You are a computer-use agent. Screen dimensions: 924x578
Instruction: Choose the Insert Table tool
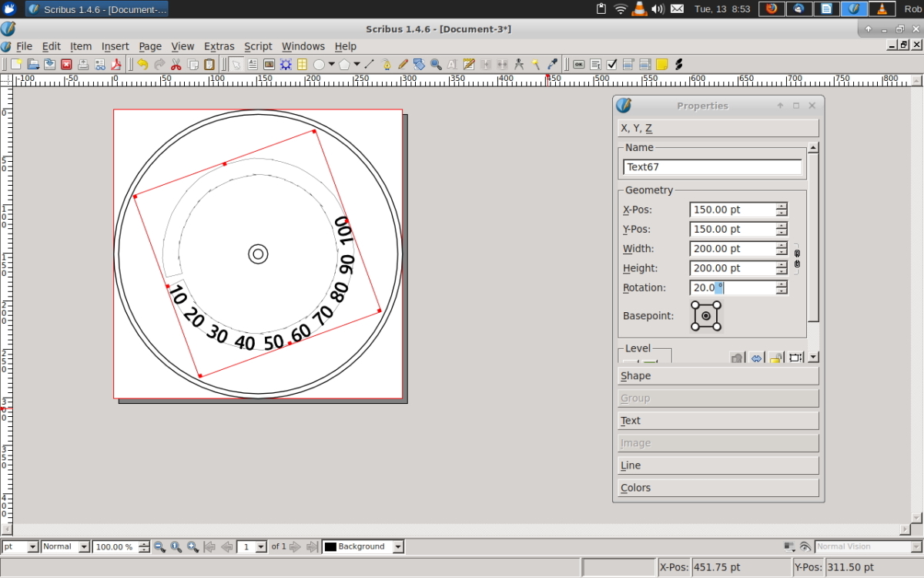pyautogui.click(x=302, y=65)
